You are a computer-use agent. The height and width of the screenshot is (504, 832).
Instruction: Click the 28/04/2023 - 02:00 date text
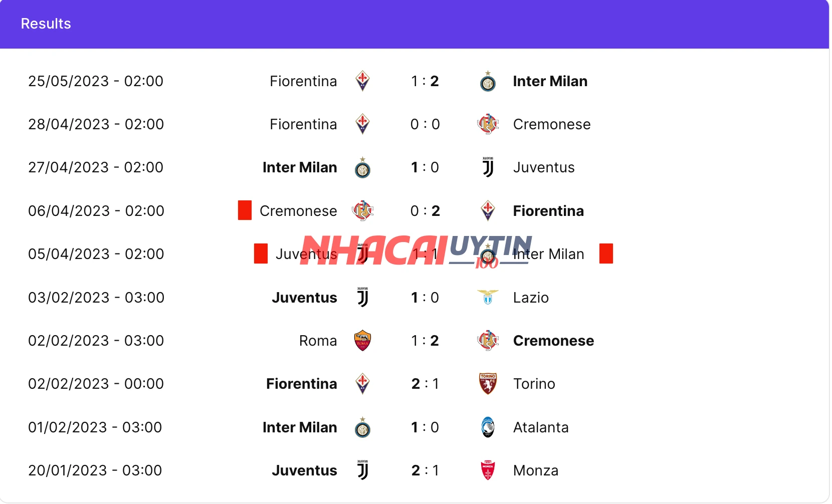(x=96, y=124)
